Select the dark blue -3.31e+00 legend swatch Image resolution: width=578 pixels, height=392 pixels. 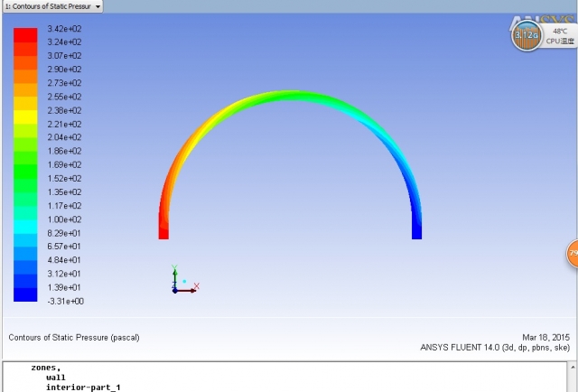[x=25, y=295]
